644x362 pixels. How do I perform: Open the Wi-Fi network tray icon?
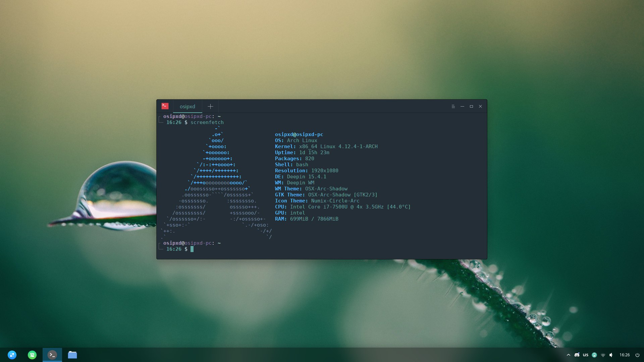point(603,355)
